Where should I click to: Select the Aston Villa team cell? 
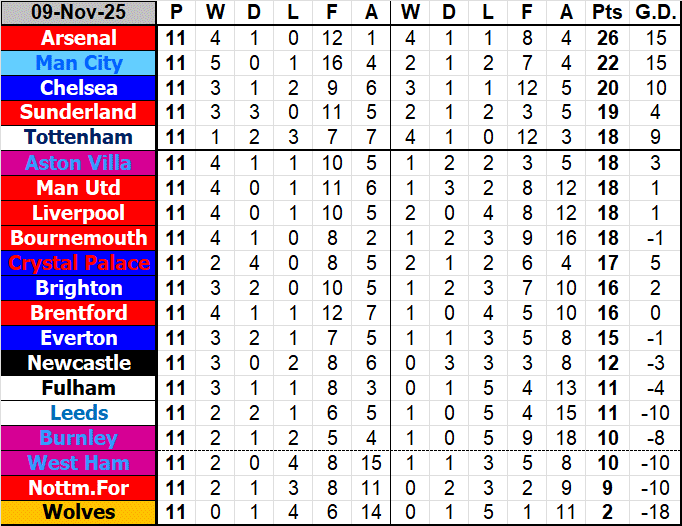click(x=79, y=163)
